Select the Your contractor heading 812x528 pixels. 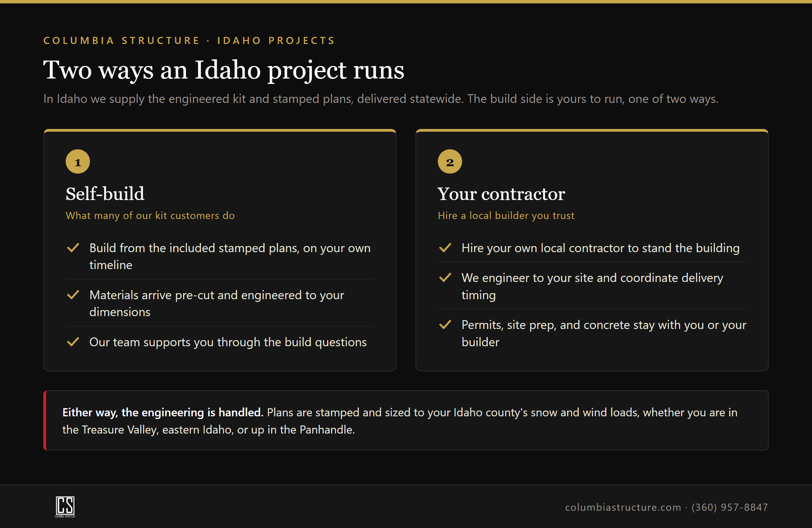click(x=501, y=194)
